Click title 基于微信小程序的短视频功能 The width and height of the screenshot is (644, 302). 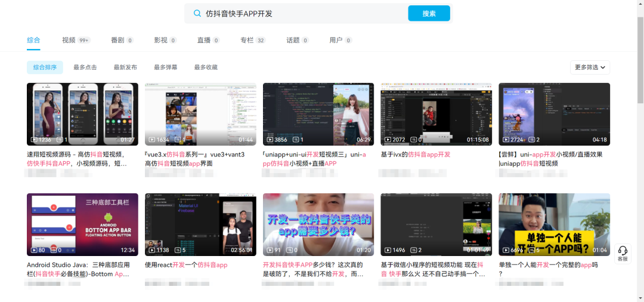433,270
